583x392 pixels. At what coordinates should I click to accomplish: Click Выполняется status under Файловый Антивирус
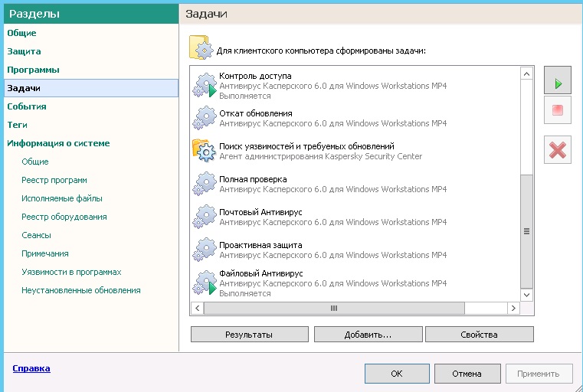[244, 293]
